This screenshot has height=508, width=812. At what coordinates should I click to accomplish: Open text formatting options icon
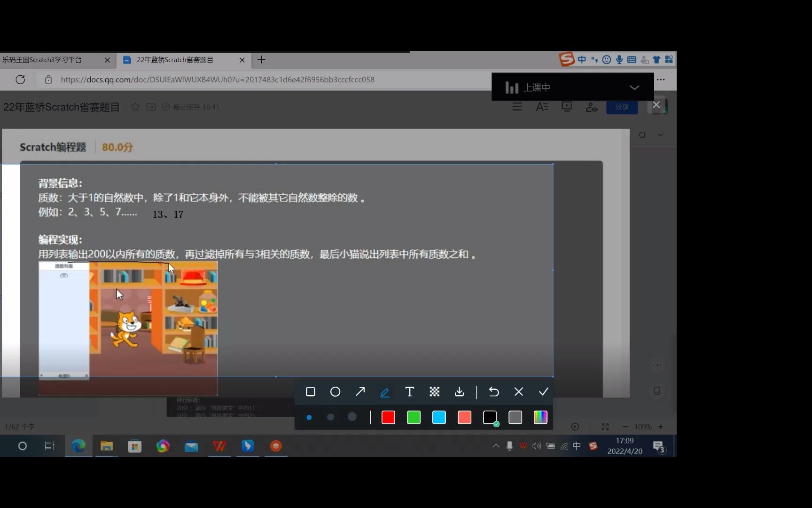pos(542,107)
